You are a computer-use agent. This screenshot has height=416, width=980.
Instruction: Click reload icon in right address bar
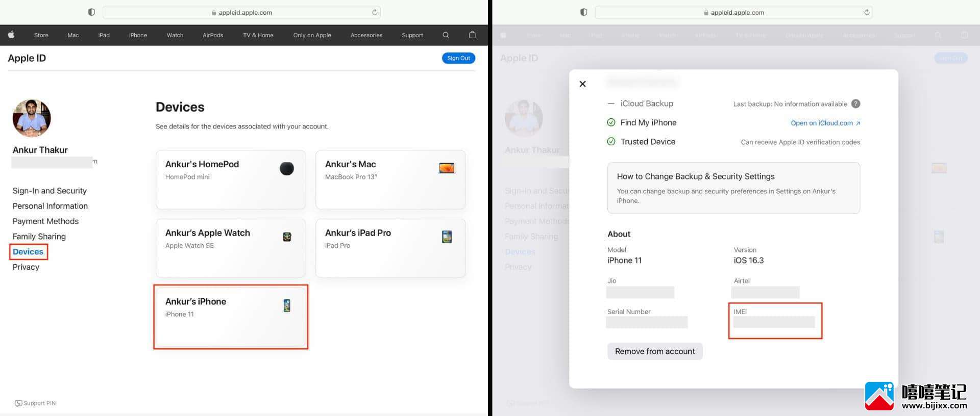click(867, 12)
